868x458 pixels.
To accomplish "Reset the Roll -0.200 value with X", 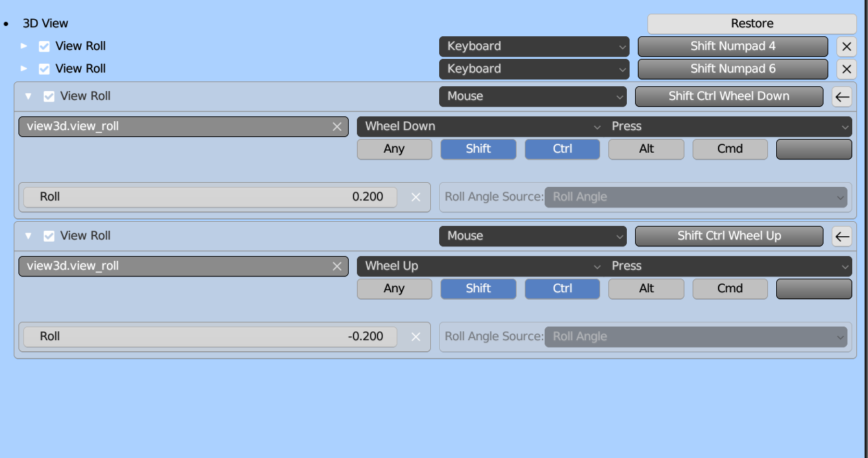I will (415, 337).
